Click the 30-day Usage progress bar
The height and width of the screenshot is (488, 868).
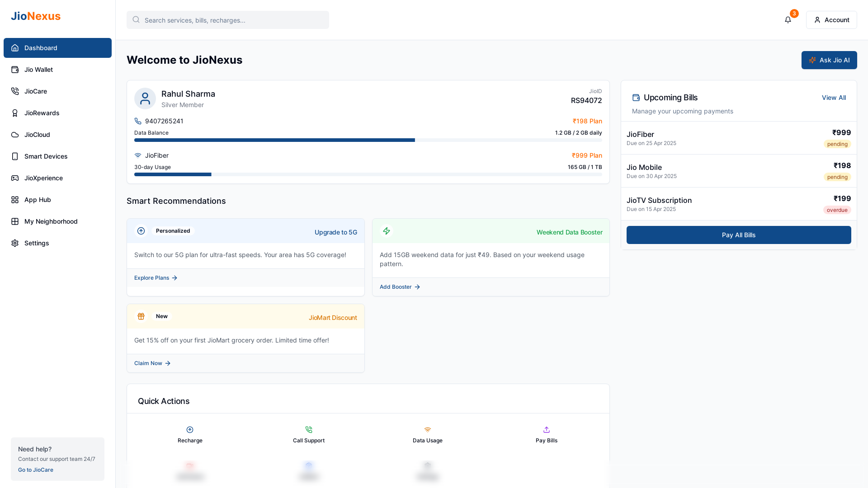(x=368, y=174)
